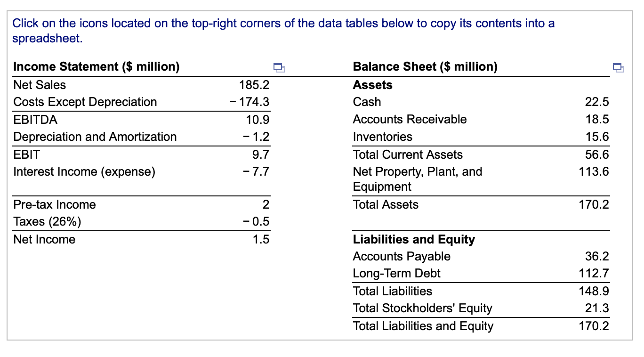Click the Costs Except Depreciation label
The width and height of the screenshot is (644, 357).
tap(85, 102)
